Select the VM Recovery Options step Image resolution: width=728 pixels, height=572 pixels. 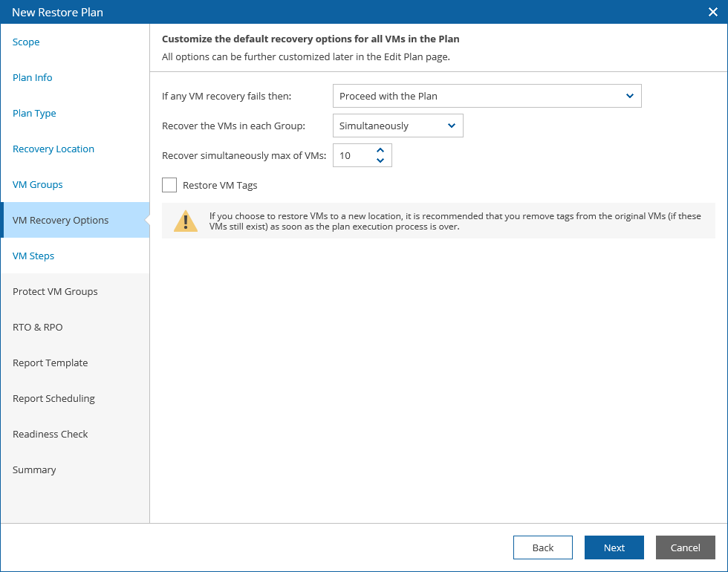[75, 220]
